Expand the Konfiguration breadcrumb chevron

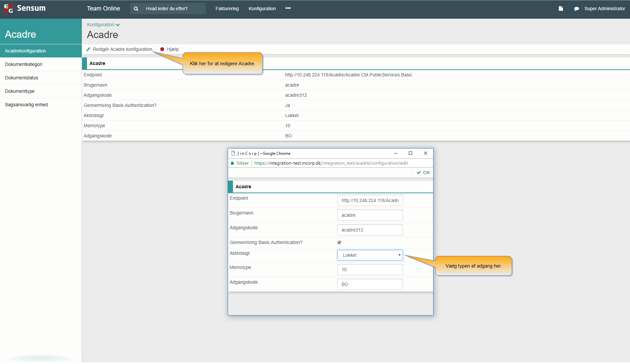point(118,25)
